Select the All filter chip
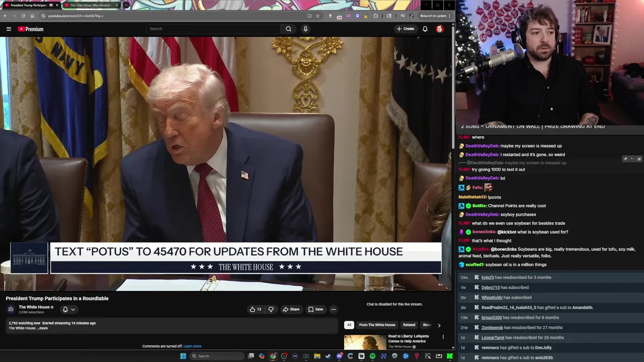 tap(349, 325)
